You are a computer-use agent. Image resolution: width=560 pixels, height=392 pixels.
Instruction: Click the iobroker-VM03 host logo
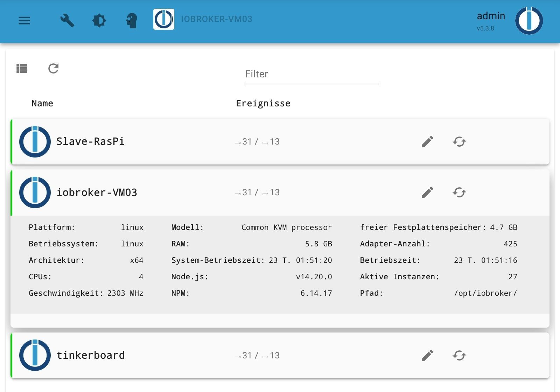(x=35, y=192)
